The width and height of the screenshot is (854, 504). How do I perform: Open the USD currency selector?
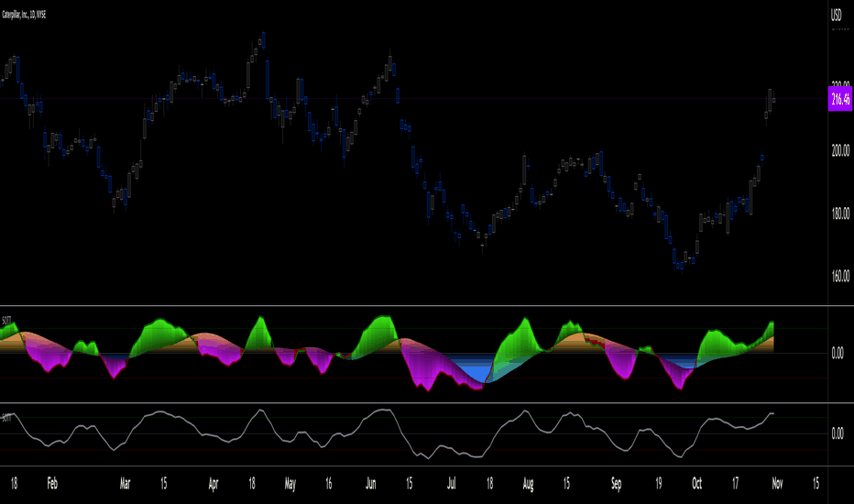click(836, 15)
